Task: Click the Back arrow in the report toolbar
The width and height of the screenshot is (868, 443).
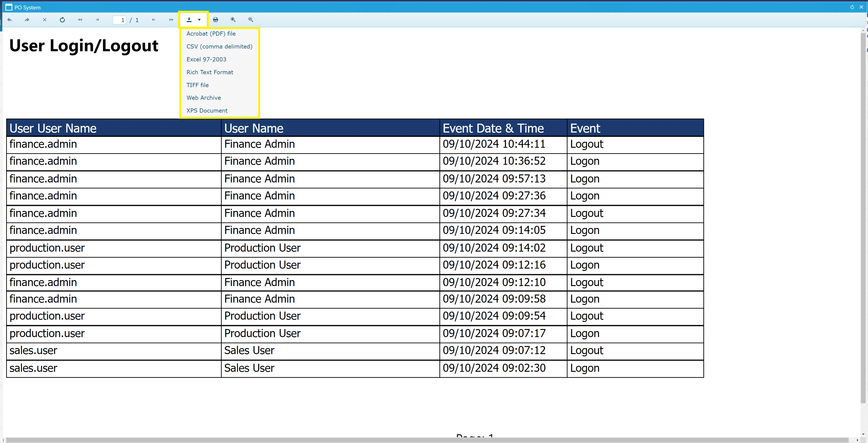Action: point(9,20)
